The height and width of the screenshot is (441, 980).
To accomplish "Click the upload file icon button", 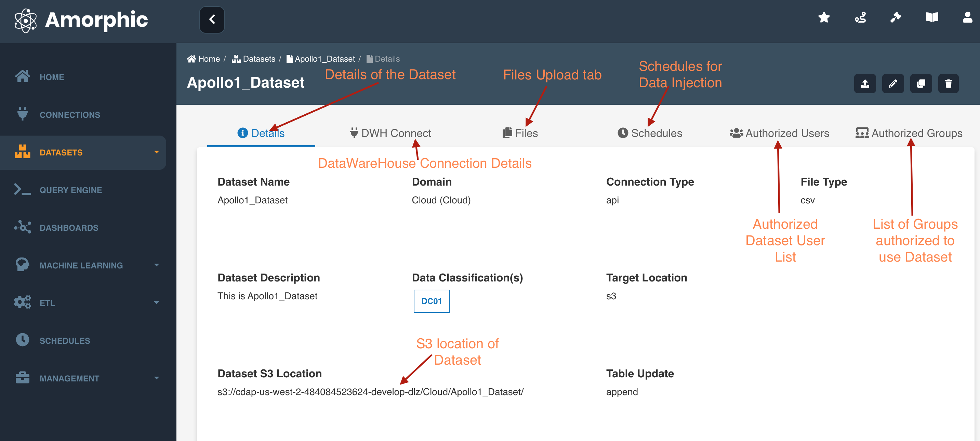I will [865, 84].
